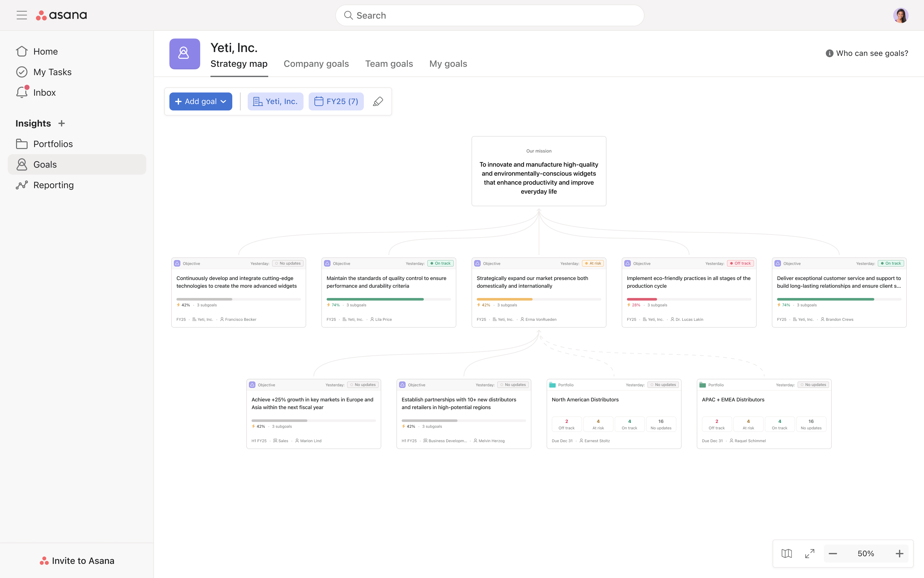Click the Who can see goals? link
The width and height of the screenshot is (924, 578).
872,54
